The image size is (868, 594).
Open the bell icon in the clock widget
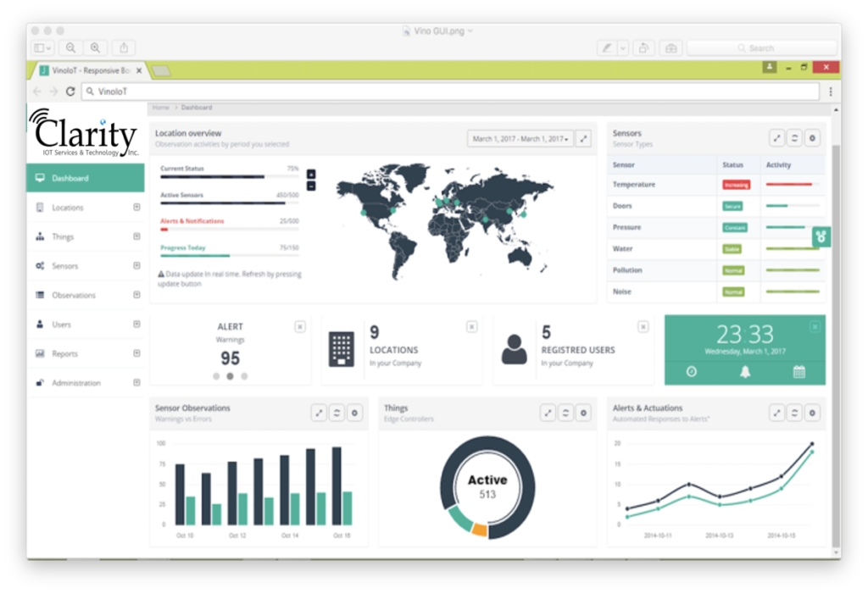[x=744, y=370]
